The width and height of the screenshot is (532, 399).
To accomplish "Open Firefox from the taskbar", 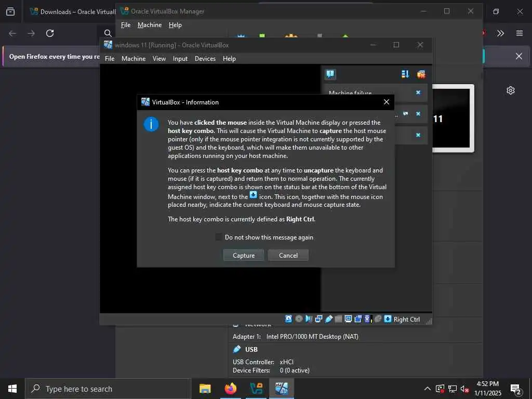I will point(230,389).
